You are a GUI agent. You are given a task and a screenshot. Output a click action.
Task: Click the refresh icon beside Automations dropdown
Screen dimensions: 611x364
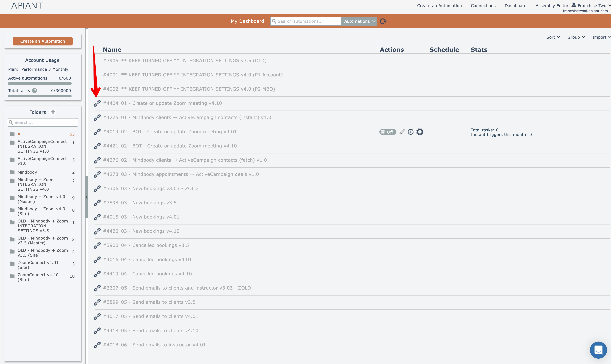pyautogui.click(x=383, y=21)
